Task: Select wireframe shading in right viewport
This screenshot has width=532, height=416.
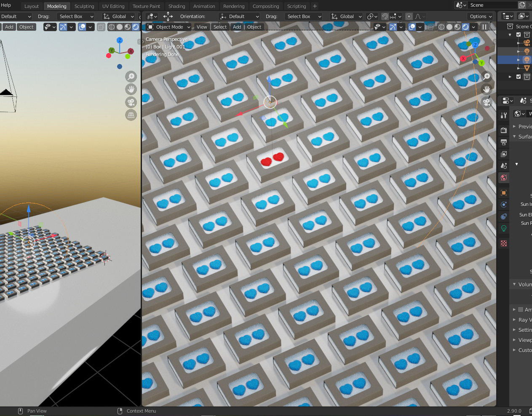Action: coord(441,27)
